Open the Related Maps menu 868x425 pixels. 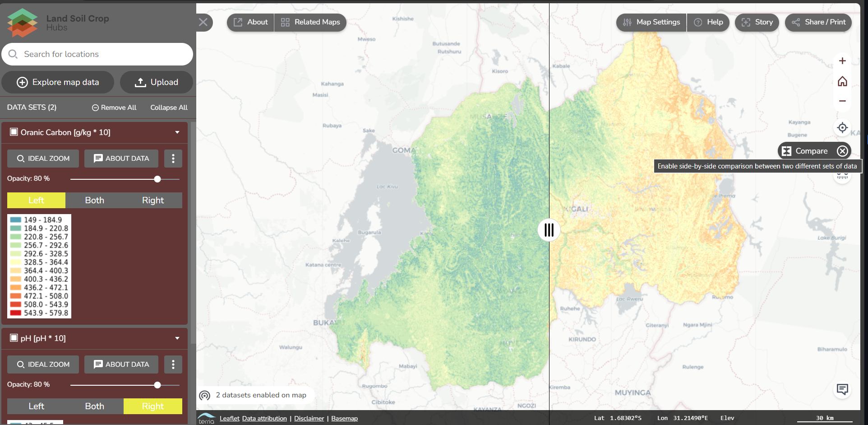point(310,22)
